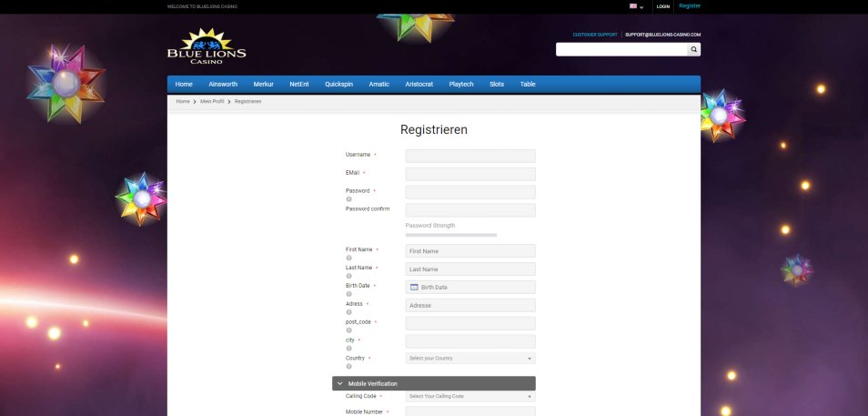Click the info icon under Password
The height and width of the screenshot is (416, 868).
pos(348,198)
